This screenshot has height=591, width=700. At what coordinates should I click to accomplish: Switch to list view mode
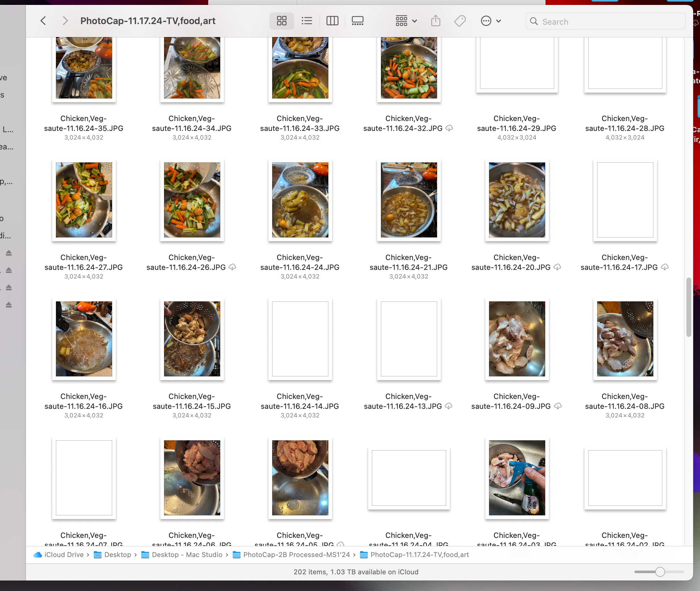coord(307,21)
